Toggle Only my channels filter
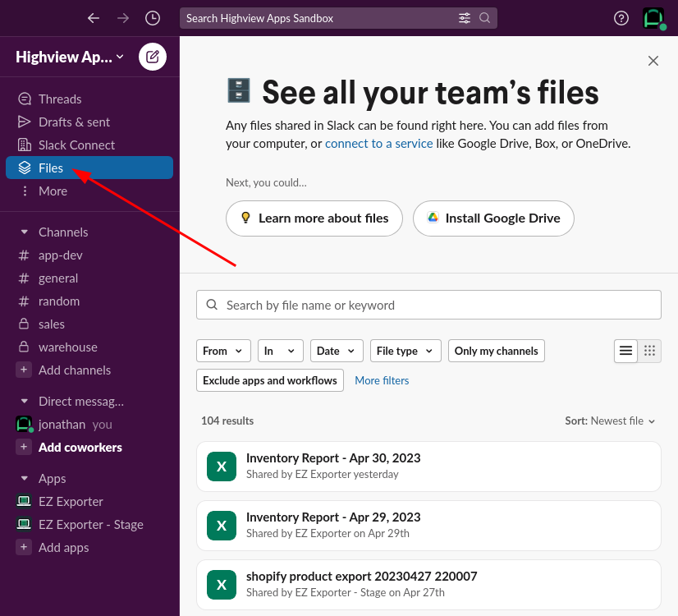The image size is (678, 616). [497, 351]
